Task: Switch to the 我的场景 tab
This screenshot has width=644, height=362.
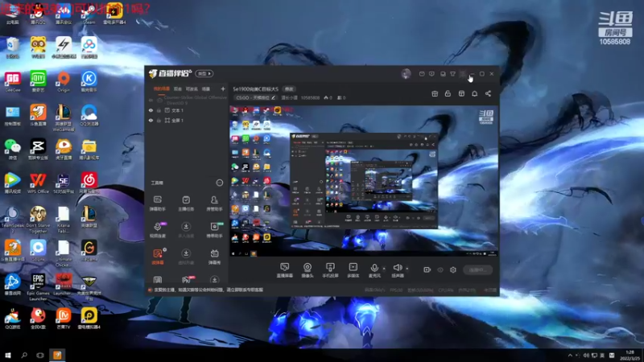Action: (162, 88)
